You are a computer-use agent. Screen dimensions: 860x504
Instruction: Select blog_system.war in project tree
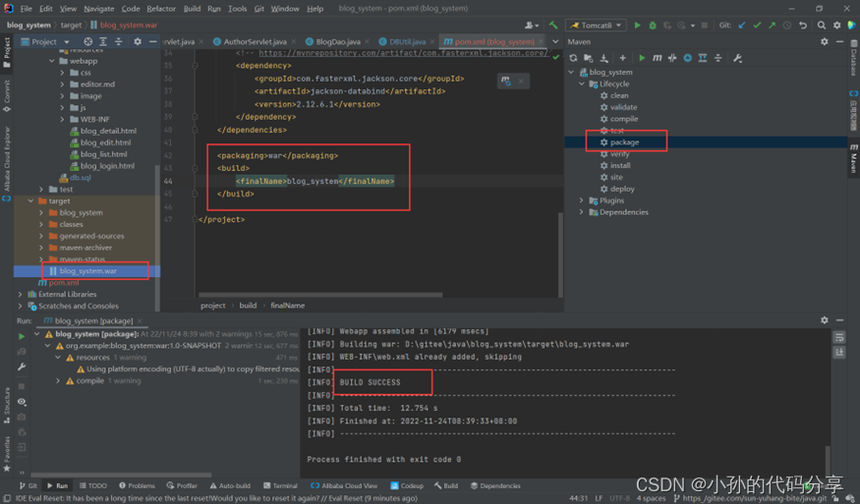coord(87,271)
